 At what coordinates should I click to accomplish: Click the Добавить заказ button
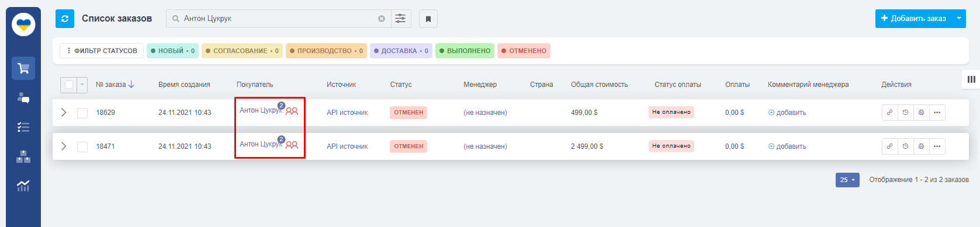(x=913, y=19)
